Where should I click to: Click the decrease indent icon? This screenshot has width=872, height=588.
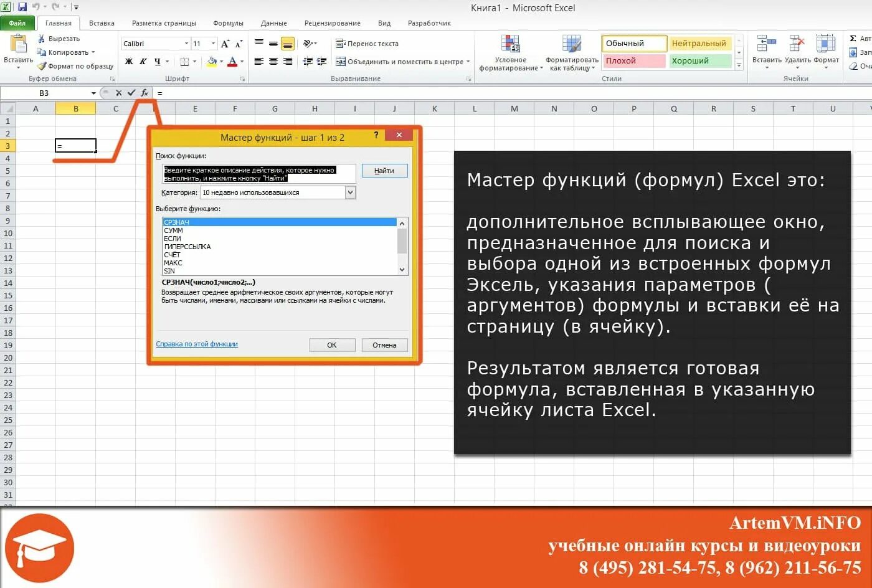pyautogui.click(x=308, y=62)
